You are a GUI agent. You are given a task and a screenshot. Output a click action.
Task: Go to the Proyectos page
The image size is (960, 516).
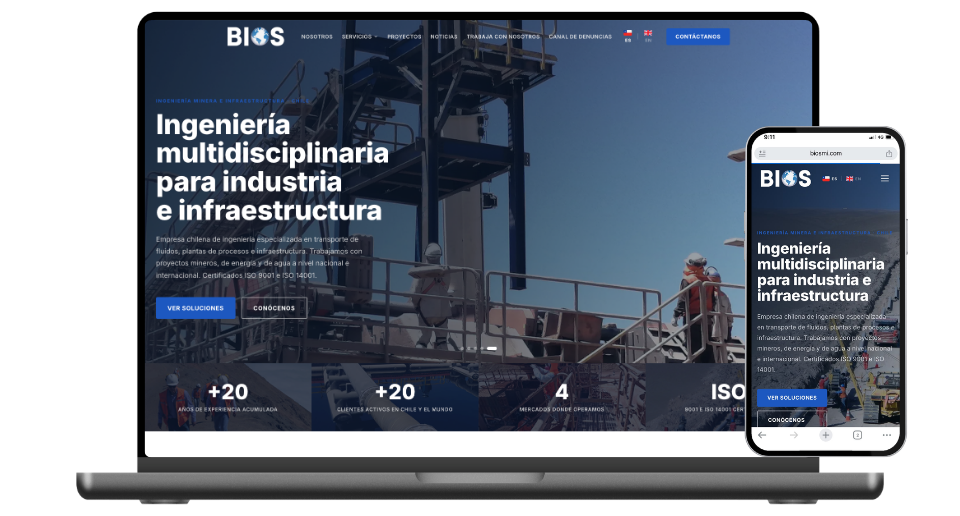click(404, 37)
